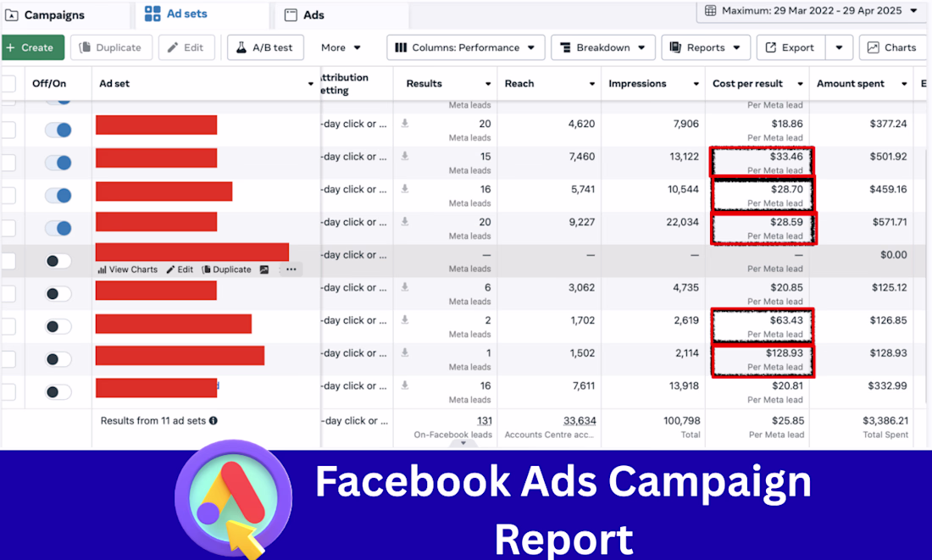Open Cost per result column menu arrow
This screenshot has height=560, width=932.
800,84
